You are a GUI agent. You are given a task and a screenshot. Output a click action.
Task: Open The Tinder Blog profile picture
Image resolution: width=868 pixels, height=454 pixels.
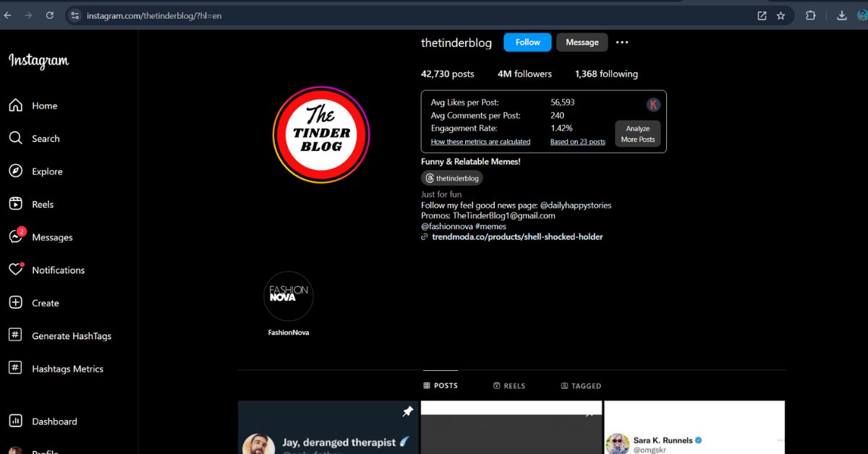(x=321, y=135)
